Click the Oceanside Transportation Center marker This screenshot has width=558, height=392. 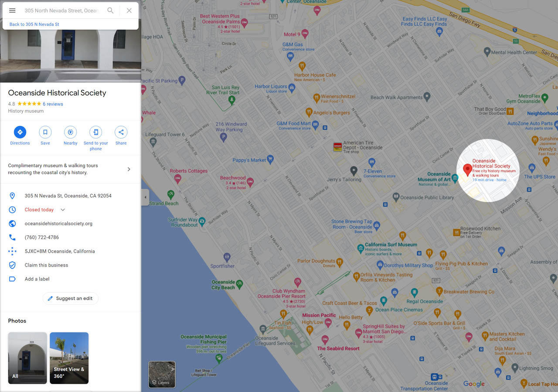pos(434,377)
